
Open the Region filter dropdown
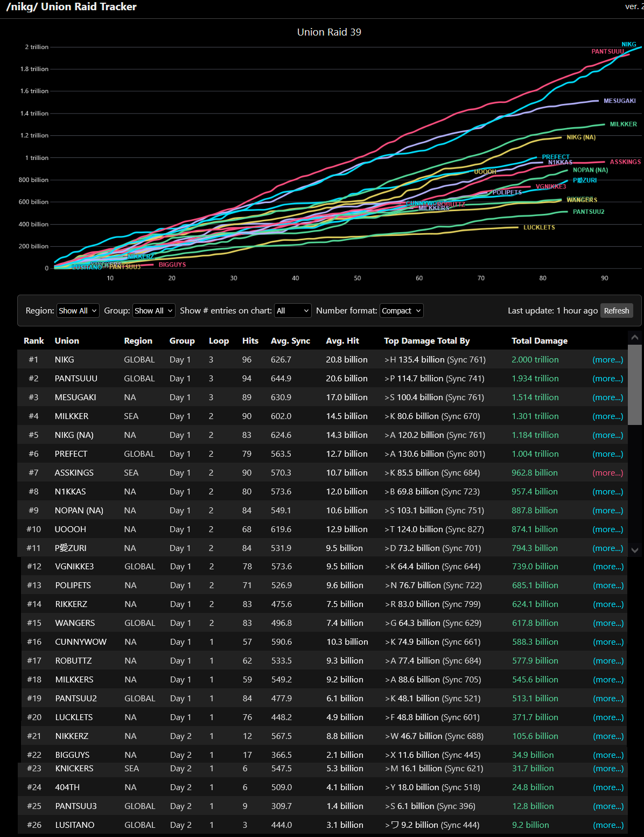[78, 311]
